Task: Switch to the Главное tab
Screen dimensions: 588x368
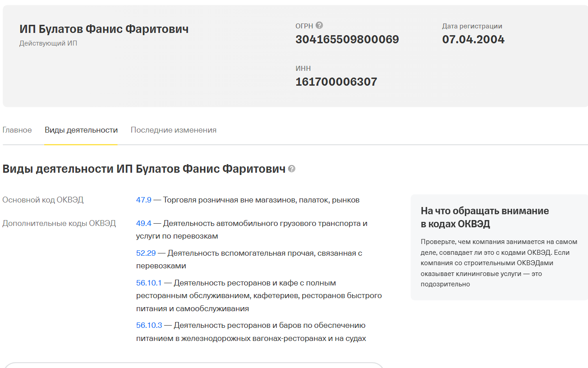Action: click(x=17, y=129)
